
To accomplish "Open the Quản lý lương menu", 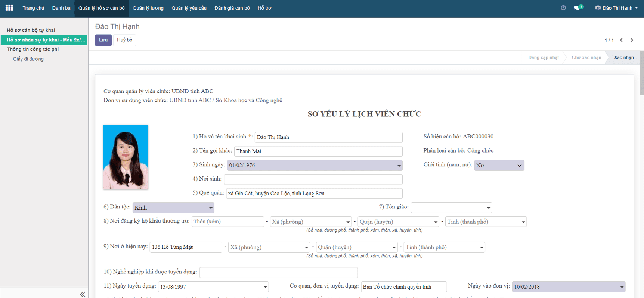I will [x=148, y=8].
